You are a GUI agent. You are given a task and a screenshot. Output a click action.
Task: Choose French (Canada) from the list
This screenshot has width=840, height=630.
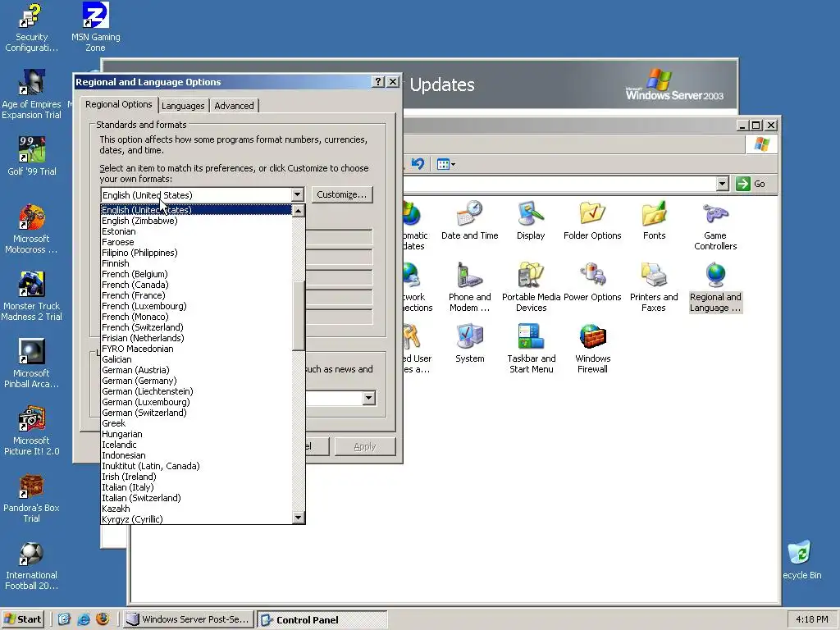pyautogui.click(x=196, y=285)
